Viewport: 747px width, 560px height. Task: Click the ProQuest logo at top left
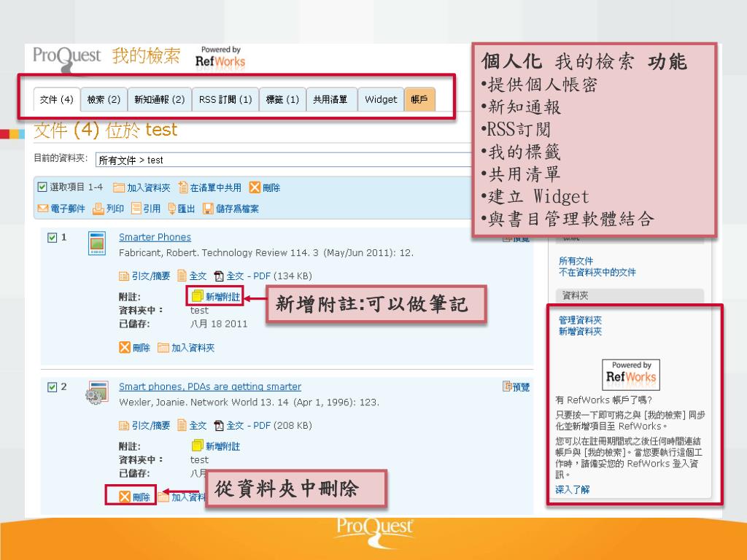tap(66, 58)
